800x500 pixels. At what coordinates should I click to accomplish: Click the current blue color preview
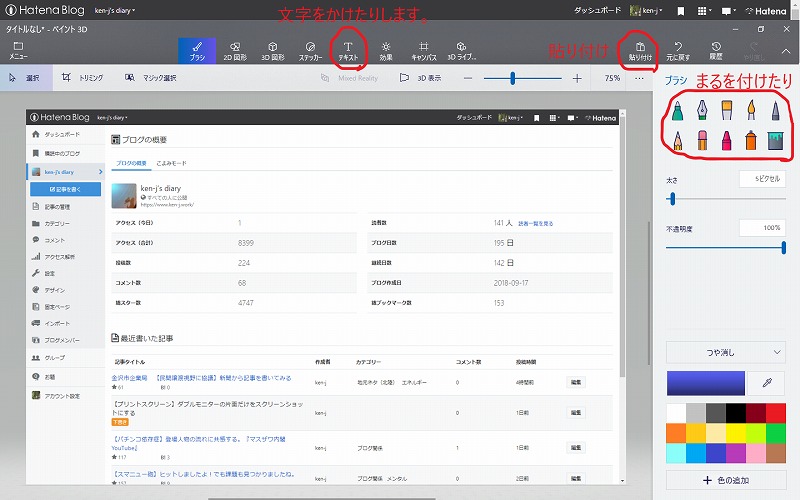click(706, 383)
